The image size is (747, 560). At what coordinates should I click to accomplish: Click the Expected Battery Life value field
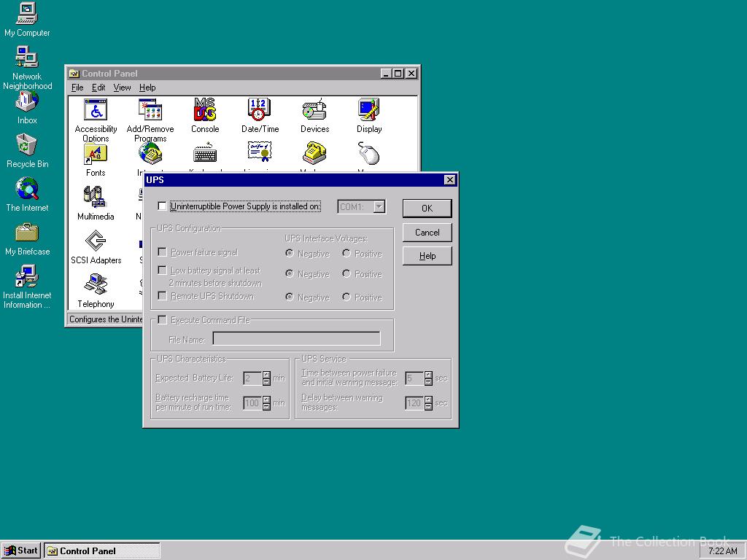coord(252,378)
